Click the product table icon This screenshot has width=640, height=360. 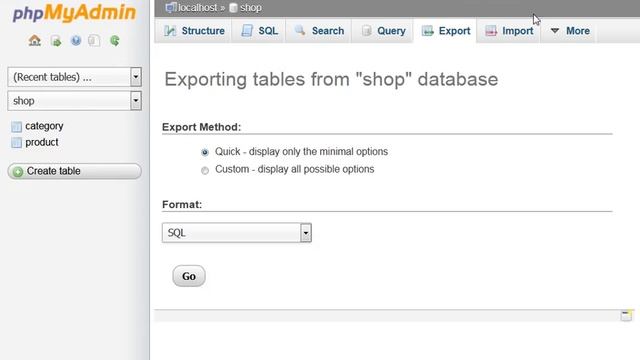pyautogui.click(x=16, y=142)
